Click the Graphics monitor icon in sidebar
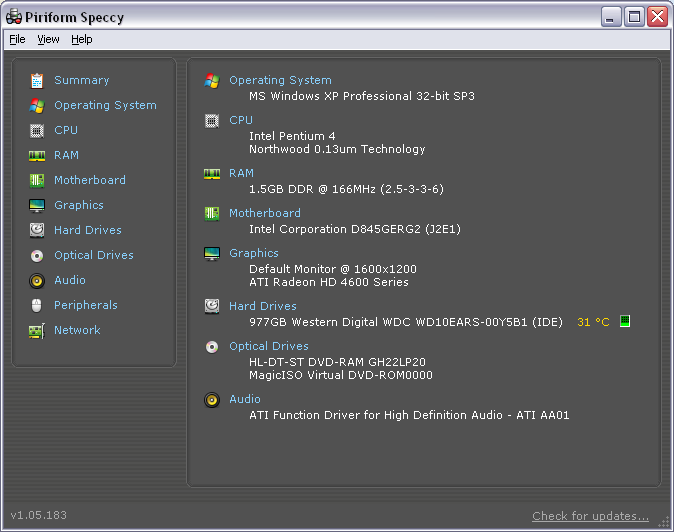The height and width of the screenshot is (532, 674). point(37,205)
